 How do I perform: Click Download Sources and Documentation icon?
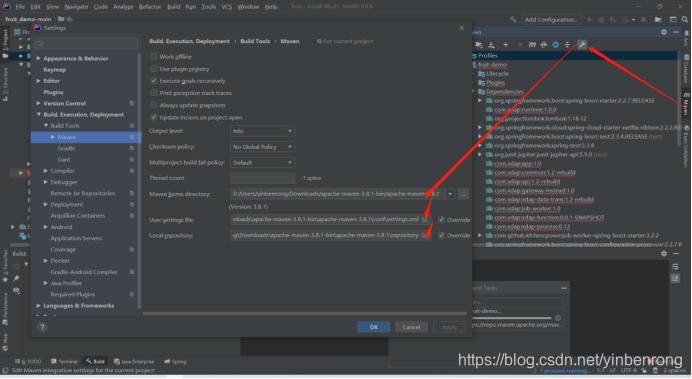pyautogui.click(x=491, y=45)
